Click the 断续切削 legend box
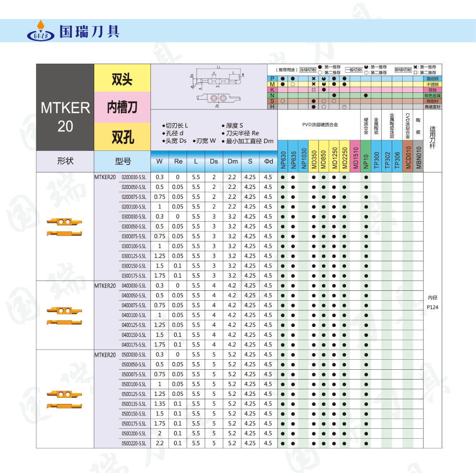 tap(403, 70)
